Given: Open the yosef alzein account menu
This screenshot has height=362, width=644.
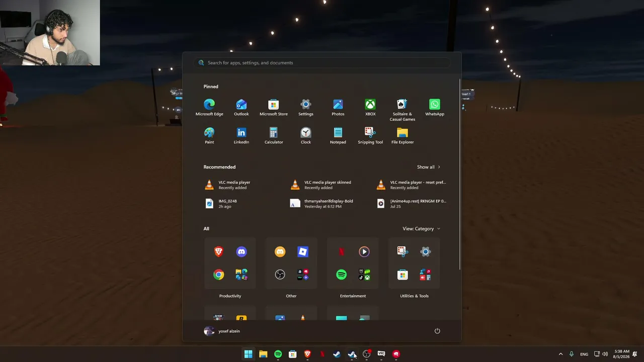Looking at the screenshot, I should point(222,331).
